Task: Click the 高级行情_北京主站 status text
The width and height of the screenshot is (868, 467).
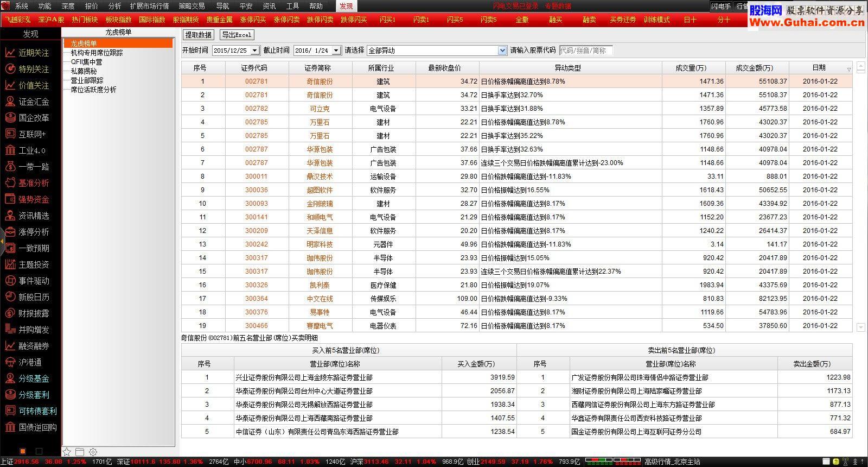Action: pyautogui.click(x=672, y=462)
